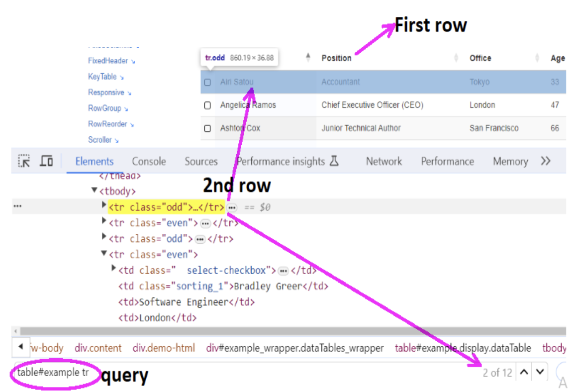Expand the select-checkbox td node
The width and height of the screenshot is (579, 392).
tap(114, 269)
